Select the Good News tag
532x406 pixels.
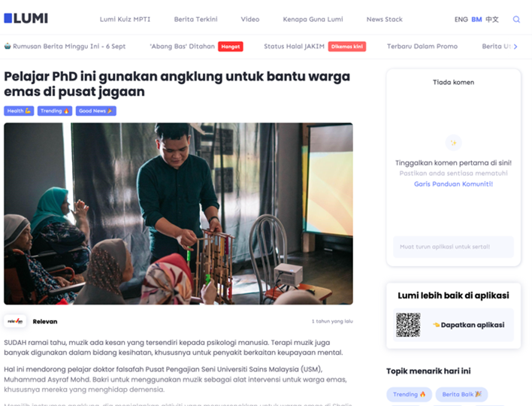click(96, 111)
